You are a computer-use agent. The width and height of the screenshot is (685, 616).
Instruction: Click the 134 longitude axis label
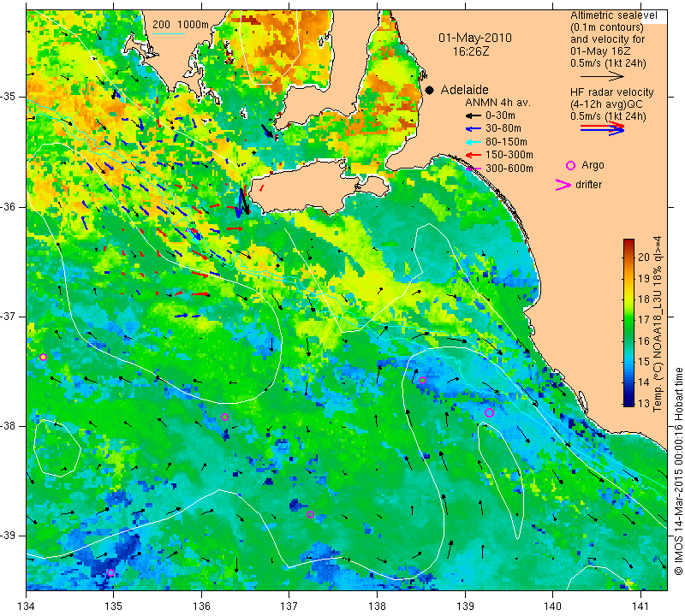pyautogui.click(x=27, y=606)
